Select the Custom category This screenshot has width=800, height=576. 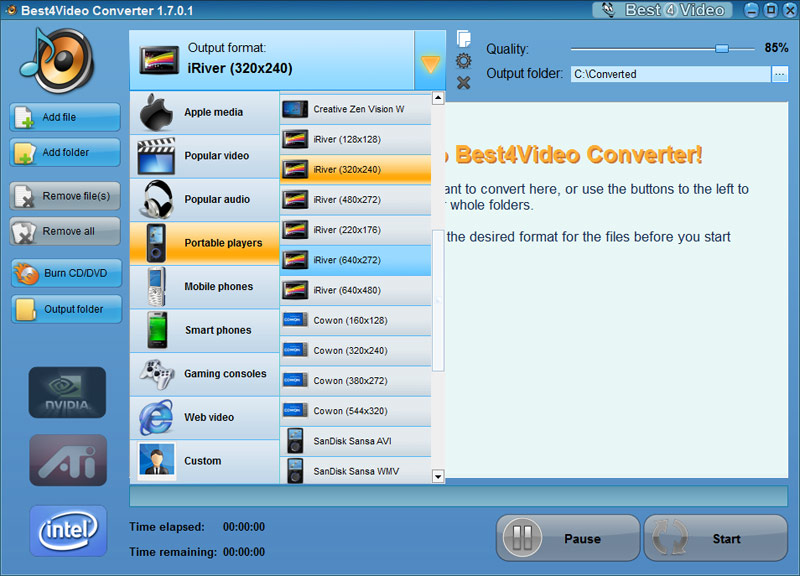tap(205, 461)
